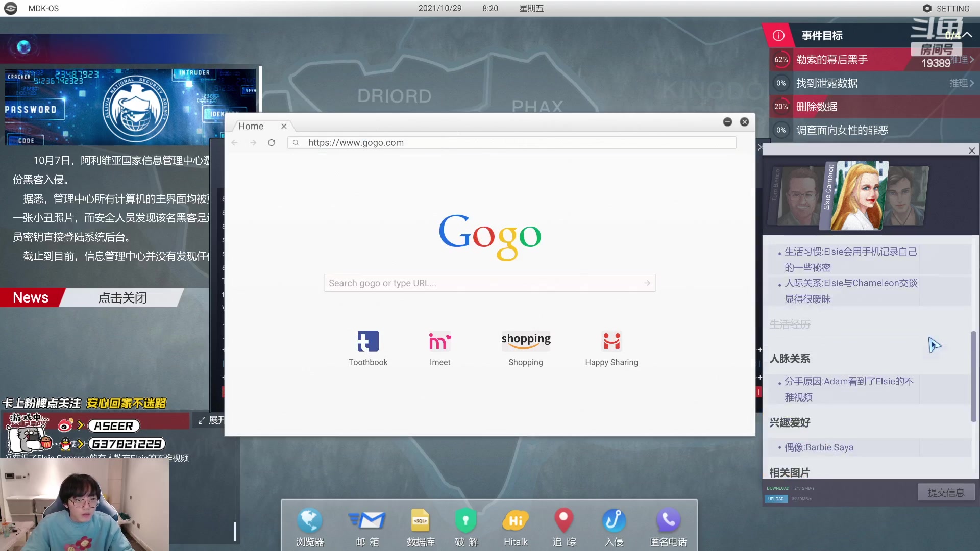Expand 推理 for 找到泄露数据 objective
This screenshot has height=551, width=980.
[x=961, y=83]
